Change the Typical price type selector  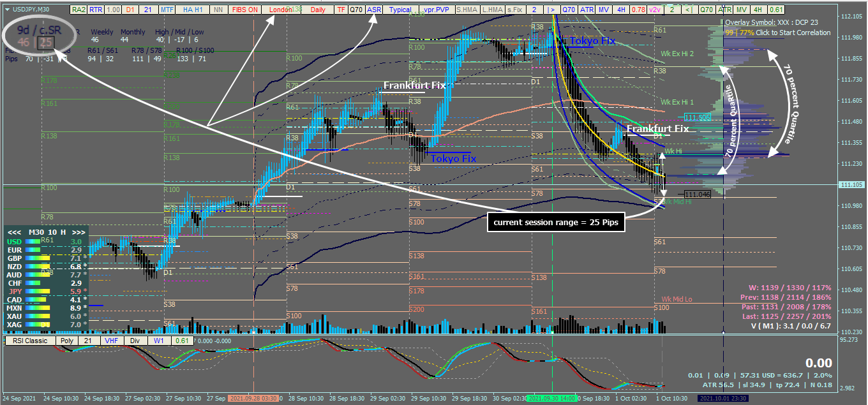(400, 10)
